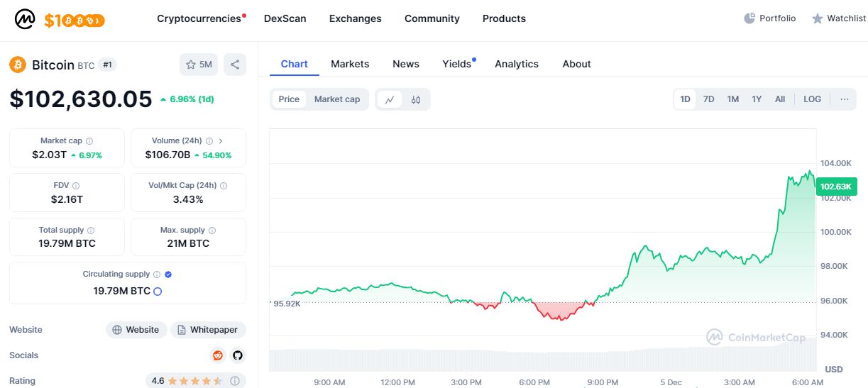The width and height of the screenshot is (868, 388).
Task: Open the Watchlist star link
Action: pyautogui.click(x=839, y=18)
